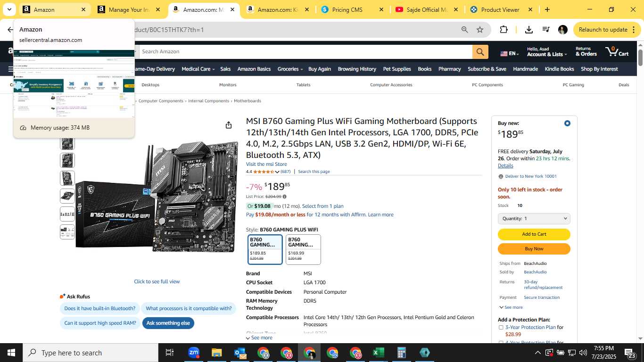The height and width of the screenshot is (362, 644).
Task: Open the Monitors category
Action: 228,85
